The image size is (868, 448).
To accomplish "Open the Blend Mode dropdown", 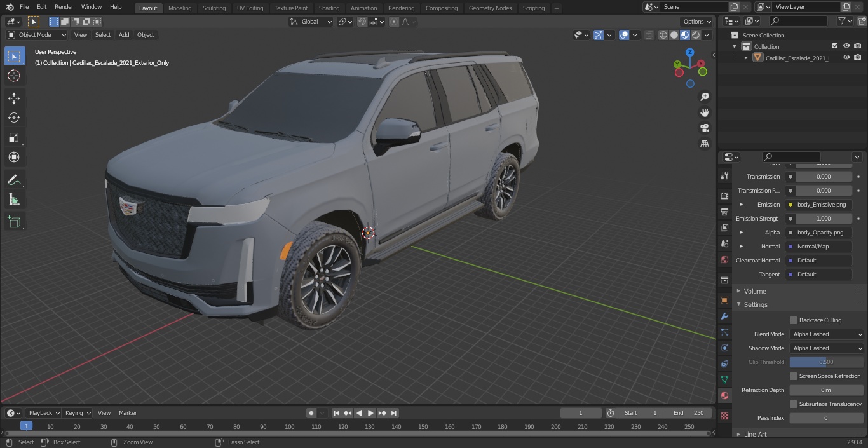I will 827,334.
